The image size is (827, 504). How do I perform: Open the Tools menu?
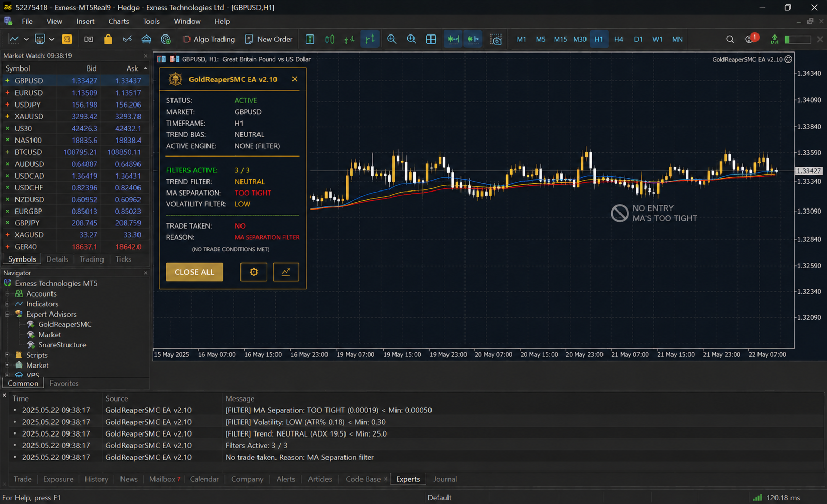point(151,21)
